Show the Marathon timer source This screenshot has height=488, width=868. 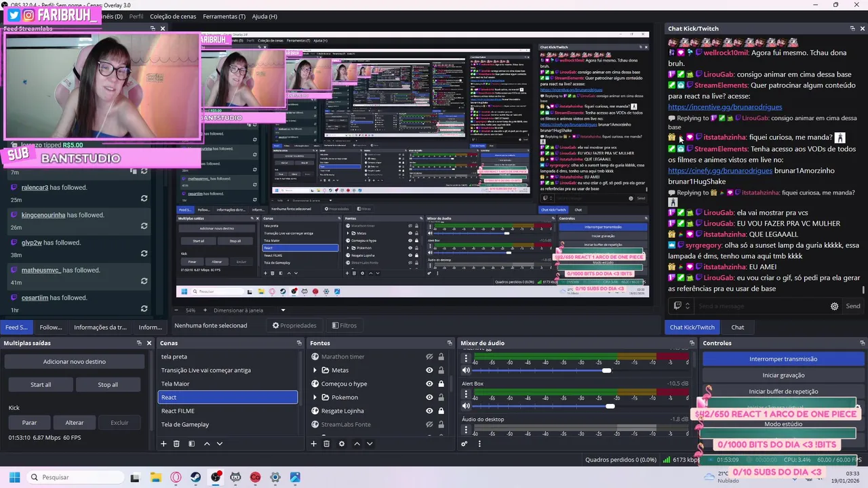pos(429,357)
